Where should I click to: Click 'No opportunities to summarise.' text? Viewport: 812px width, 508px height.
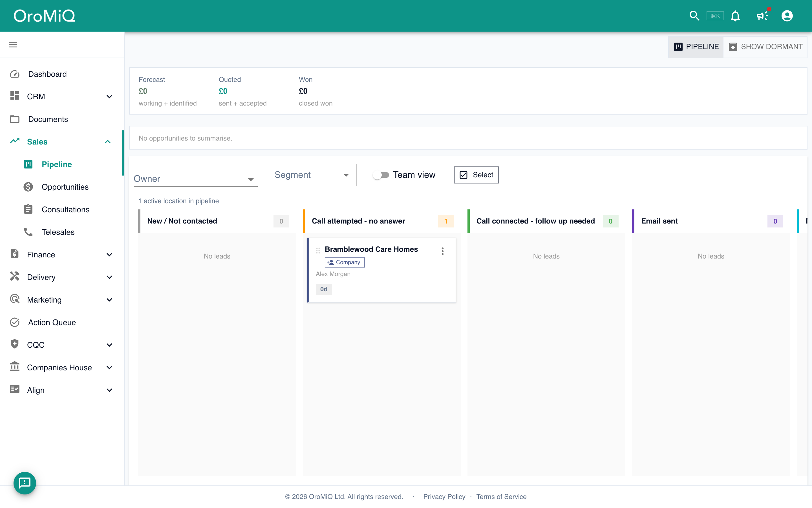click(185, 138)
